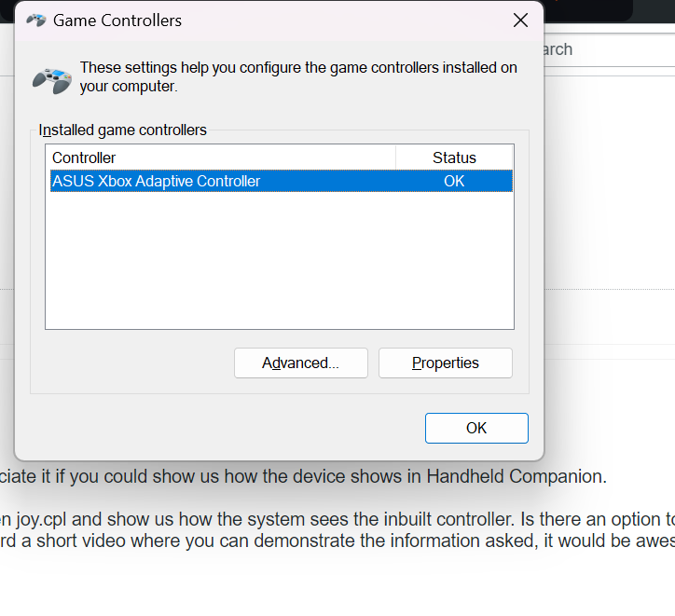Close the Game Controllers dialog
Screen dimensions: 675x616
520,21
